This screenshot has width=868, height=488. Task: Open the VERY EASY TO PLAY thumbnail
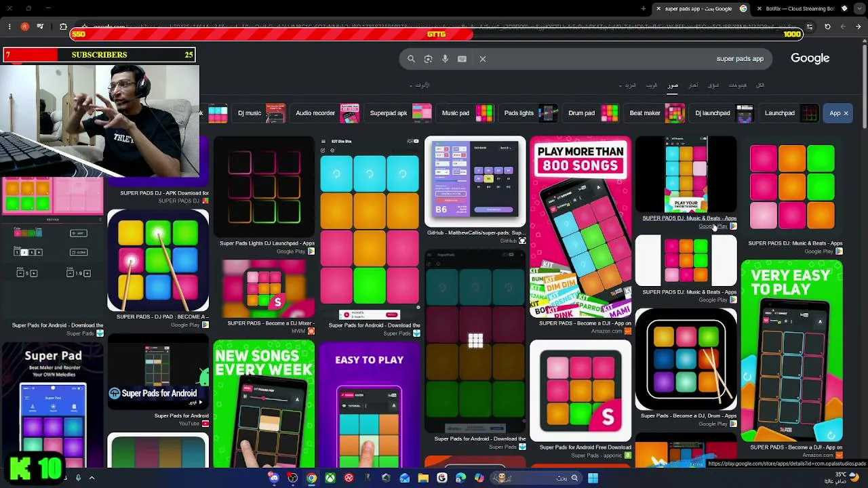(x=792, y=350)
